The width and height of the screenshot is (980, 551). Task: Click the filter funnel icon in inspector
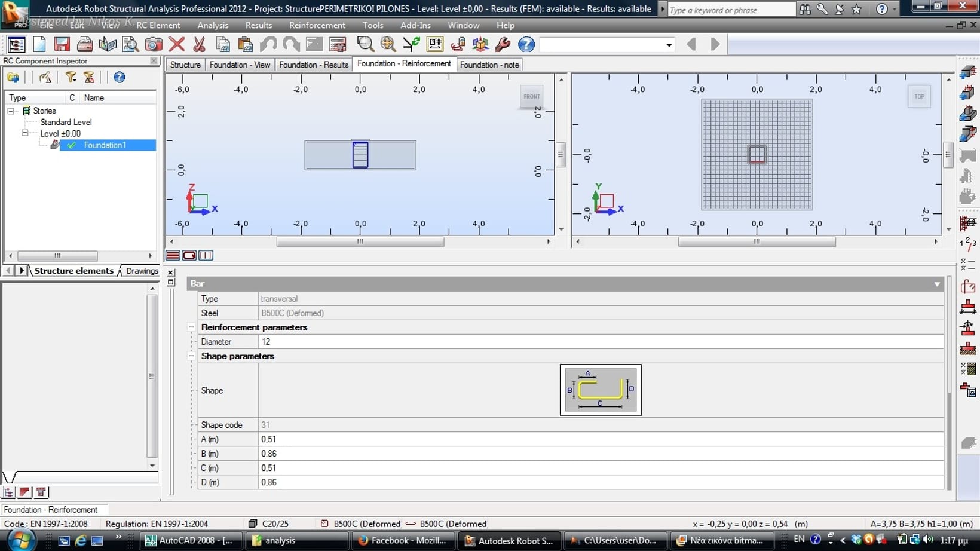point(71,77)
